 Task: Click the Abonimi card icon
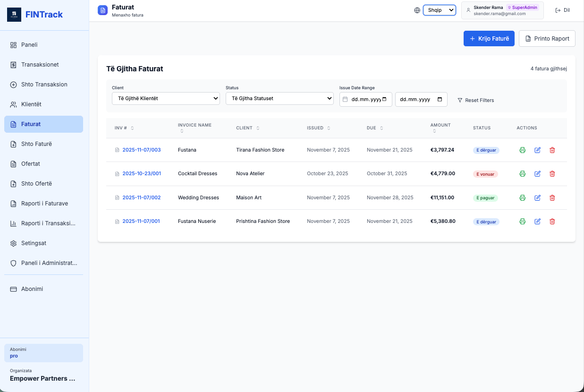pos(13,289)
